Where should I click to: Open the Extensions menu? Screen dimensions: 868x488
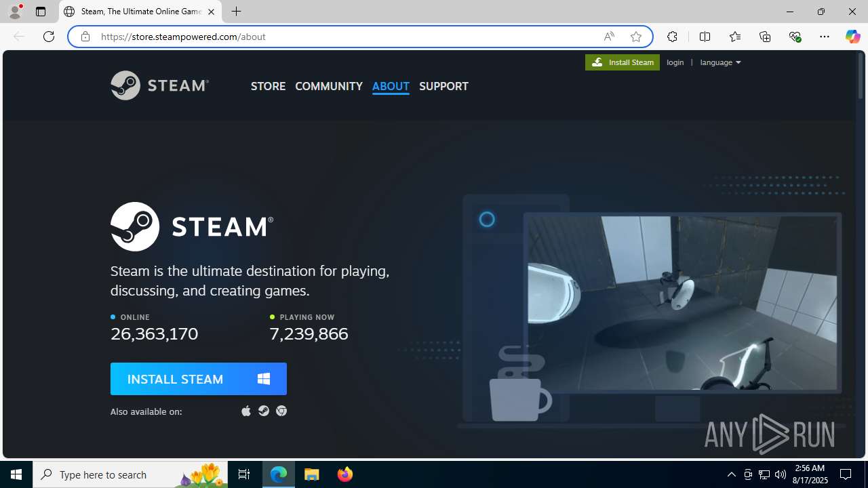pos(672,37)
